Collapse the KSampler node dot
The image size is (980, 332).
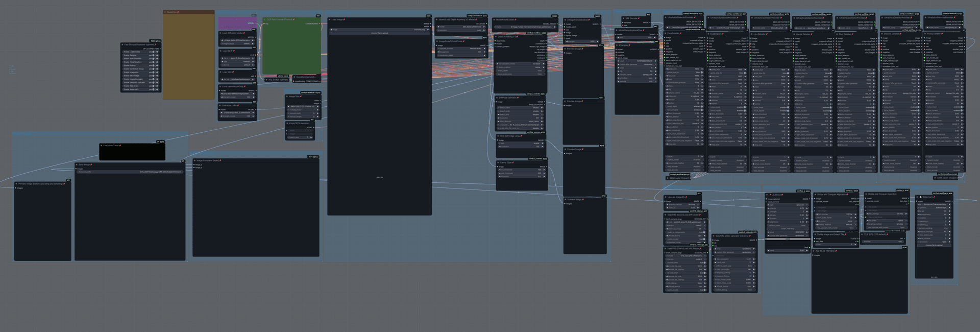tap(618, 45)
